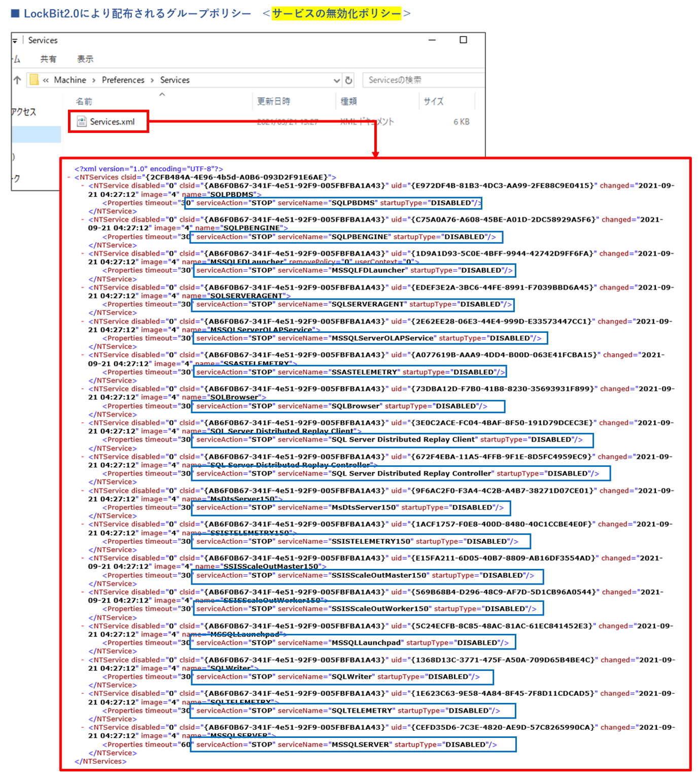Viewport: 700px width, 777px height.
Task: Collapse the root NTServices XML node
Action: point(69,178)
